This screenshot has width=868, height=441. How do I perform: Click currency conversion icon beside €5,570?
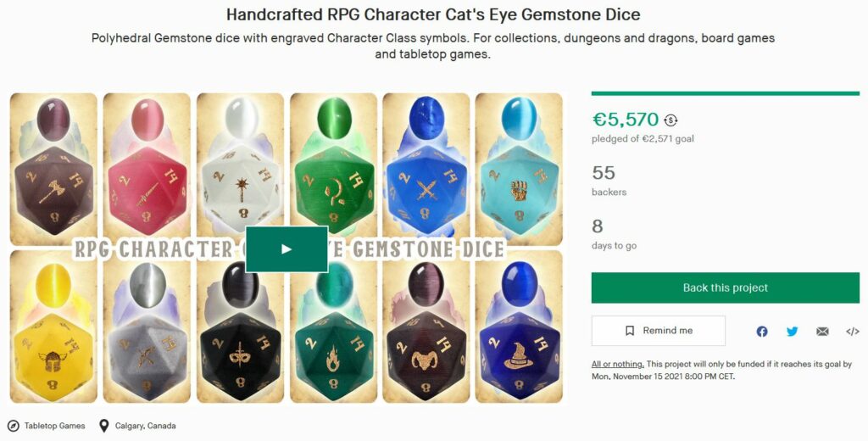pos(671,120)
